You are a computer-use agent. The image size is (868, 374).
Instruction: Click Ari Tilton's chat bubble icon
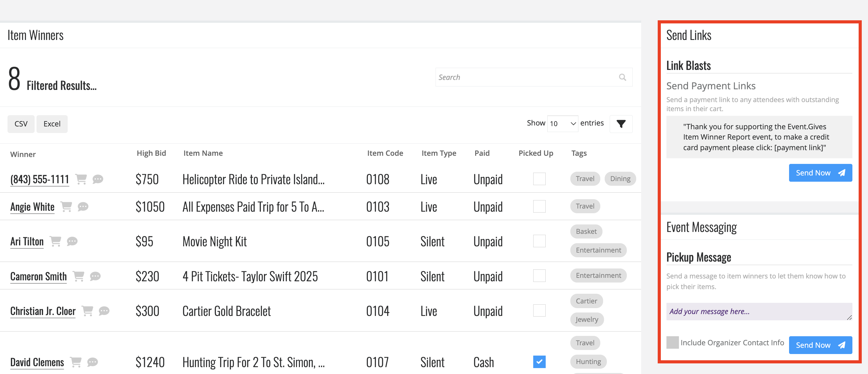[x=72, y=241]
